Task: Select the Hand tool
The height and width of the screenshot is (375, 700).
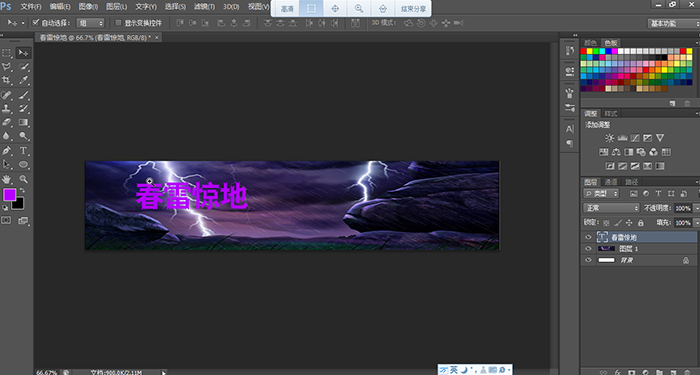Action: click(x=7, y=179)
